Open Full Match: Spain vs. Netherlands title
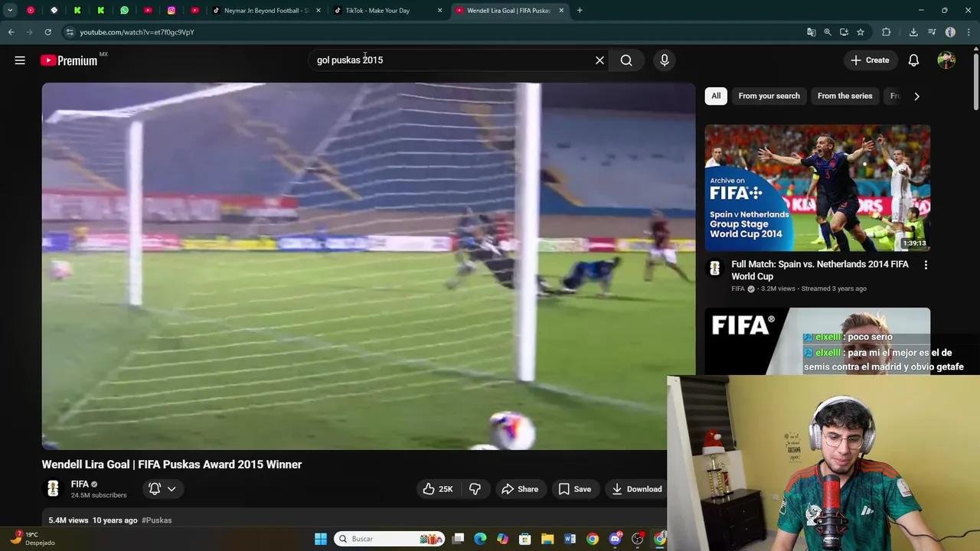Viewport: 980px width, 551px height. click(819, 270)
